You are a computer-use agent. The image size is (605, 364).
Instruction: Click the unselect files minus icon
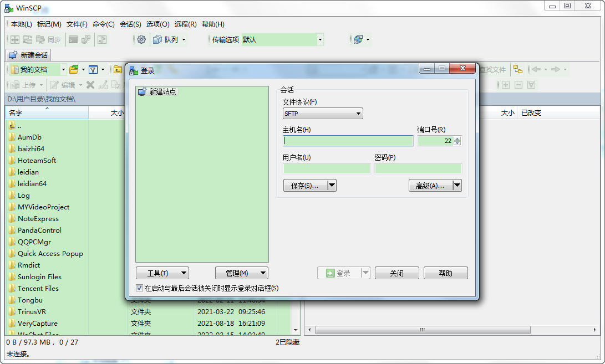[x=518, y=85]
